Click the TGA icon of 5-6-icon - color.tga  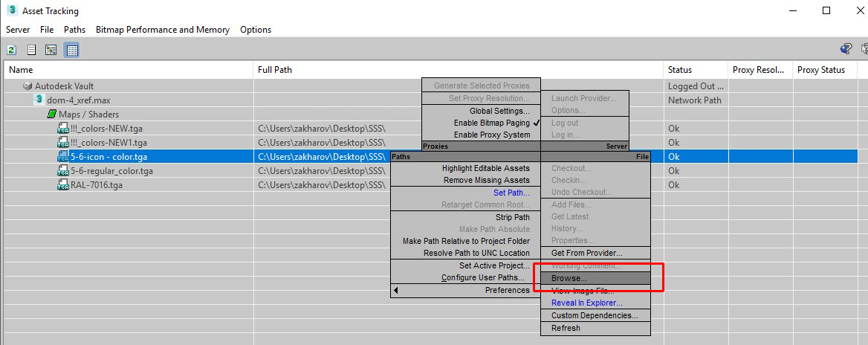click(63, 157)
